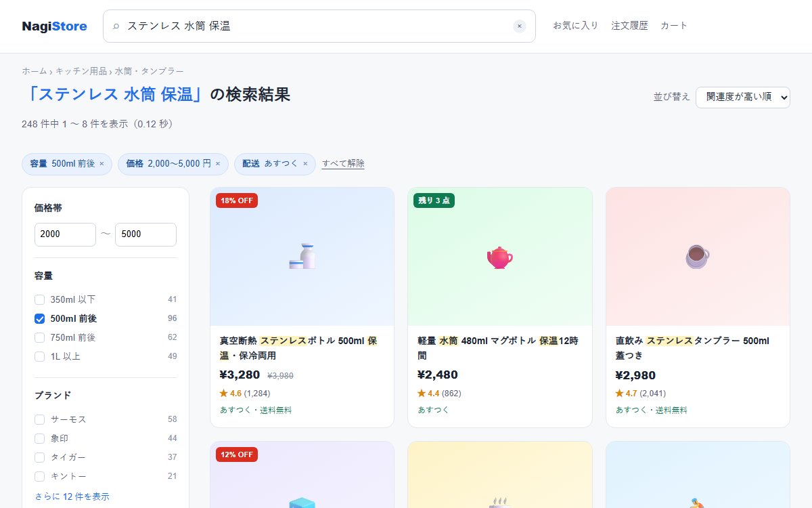The image size is (812, 508).
Task: Click the struck-through price ¥3,980
Action: [x=281, y=376]
